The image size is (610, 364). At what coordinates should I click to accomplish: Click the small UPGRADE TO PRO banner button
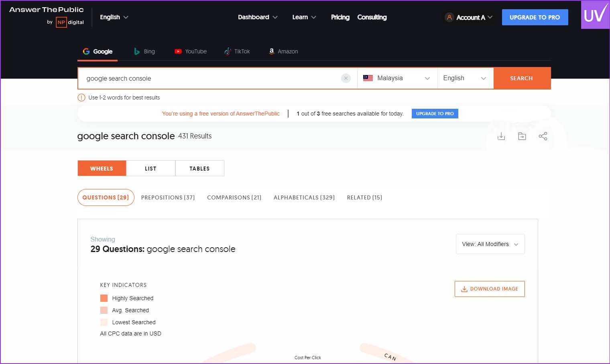point(435,114)
